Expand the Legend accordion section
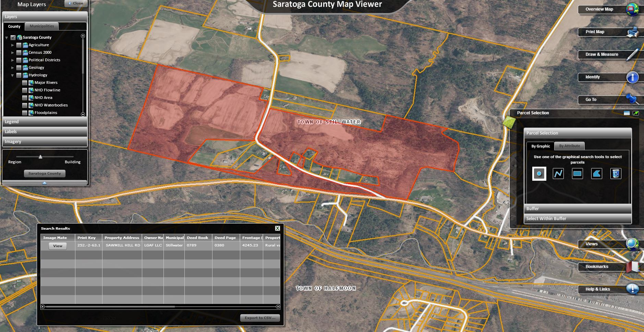The image size is (644, 332). (45, 122)
